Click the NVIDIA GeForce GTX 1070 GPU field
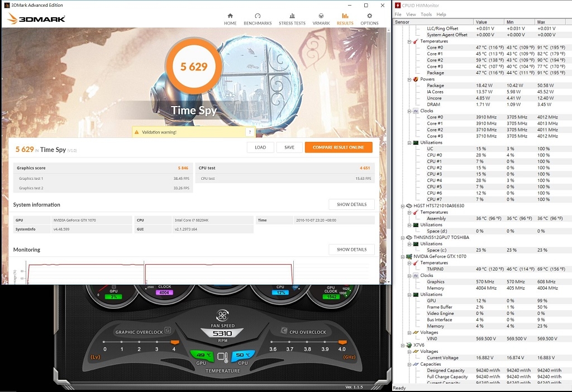The height and width of the screenshot is (392, 572). [x=92, y=220]
